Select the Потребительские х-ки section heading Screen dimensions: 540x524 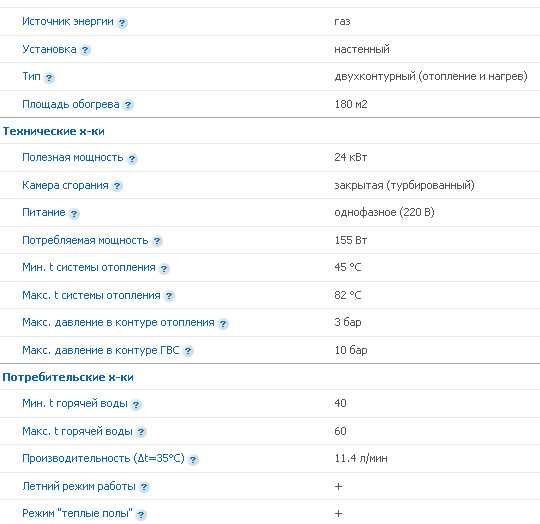pos(68,377)
